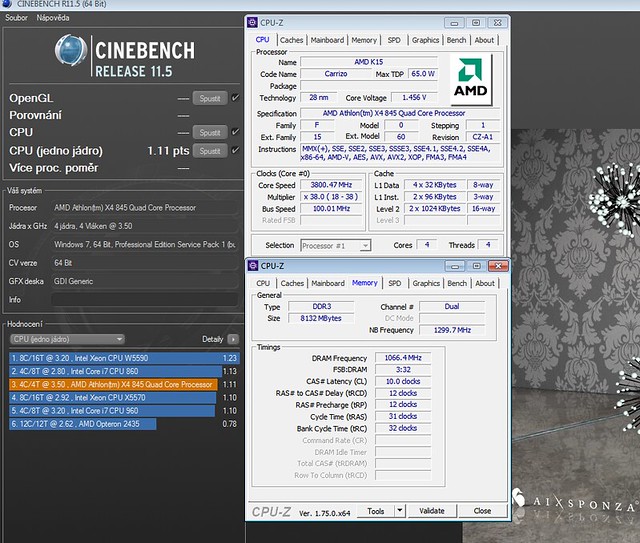Click the Code Name value Carrizo

pyautogui.click(x=336, y=74)
